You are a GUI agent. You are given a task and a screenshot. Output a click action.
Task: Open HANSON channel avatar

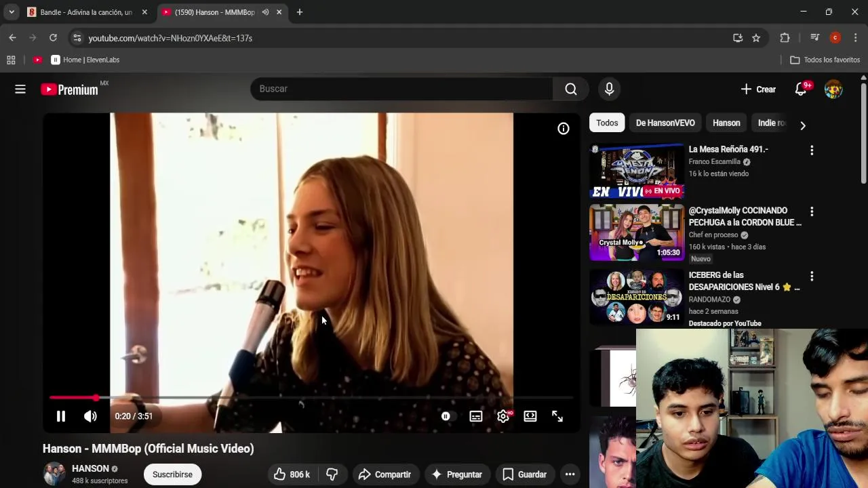coord(54,474)
